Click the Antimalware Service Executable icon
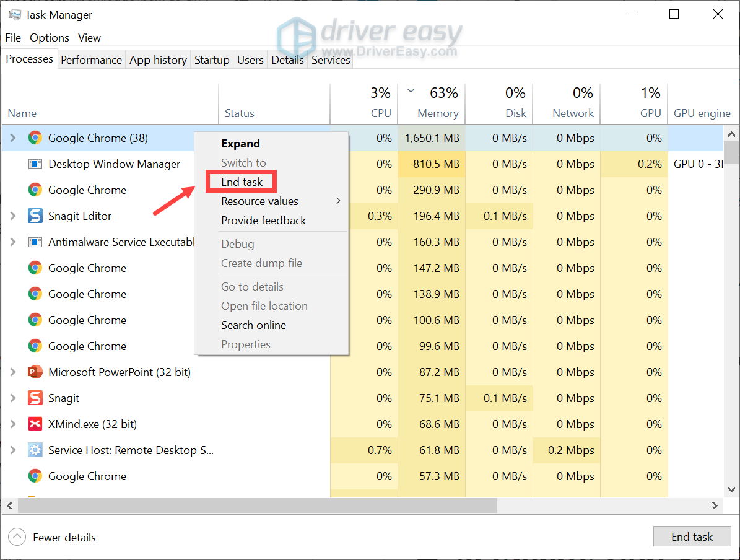Viewport: 740px width, 560px height. pos(35,242)
